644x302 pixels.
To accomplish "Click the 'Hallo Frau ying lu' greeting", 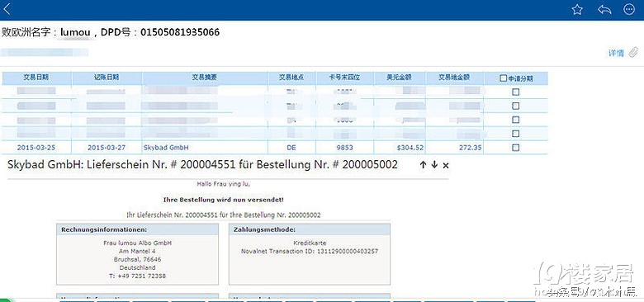I will coord(224,184).
